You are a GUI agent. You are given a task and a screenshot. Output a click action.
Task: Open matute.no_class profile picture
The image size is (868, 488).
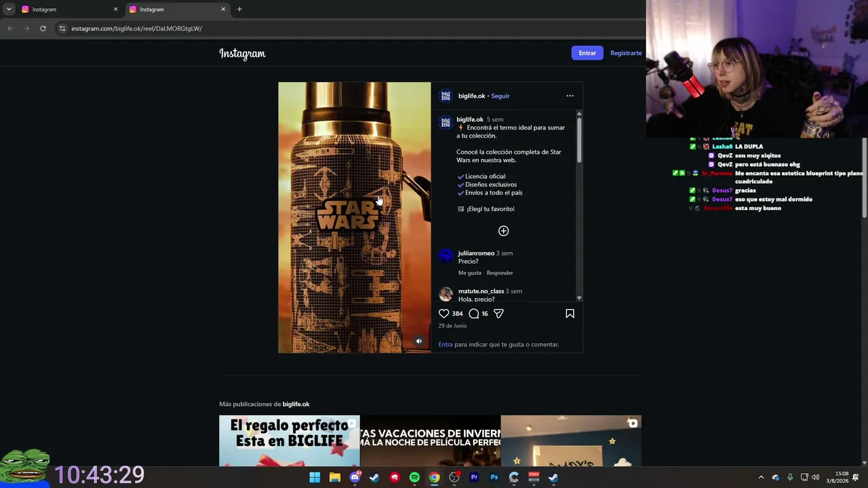pos(446,294)
